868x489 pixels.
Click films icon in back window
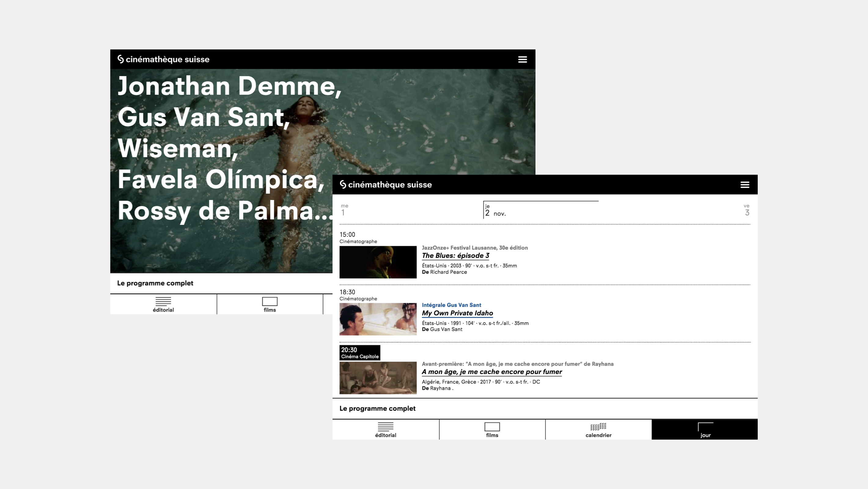(270, 301)
